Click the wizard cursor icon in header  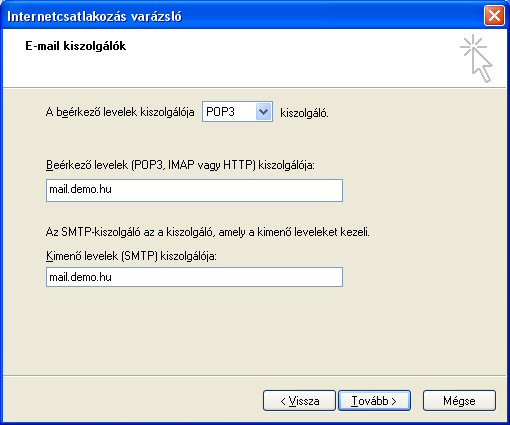click(x=477, y=59)
